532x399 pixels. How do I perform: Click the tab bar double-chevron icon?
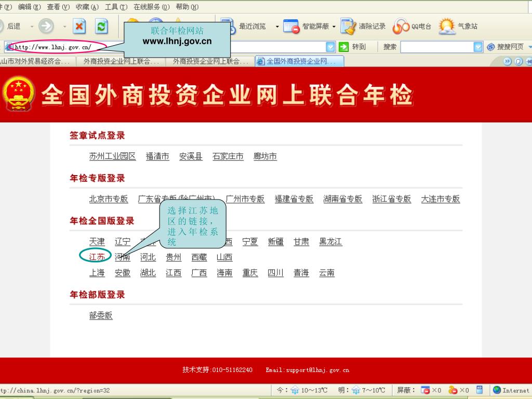point(507,61)
